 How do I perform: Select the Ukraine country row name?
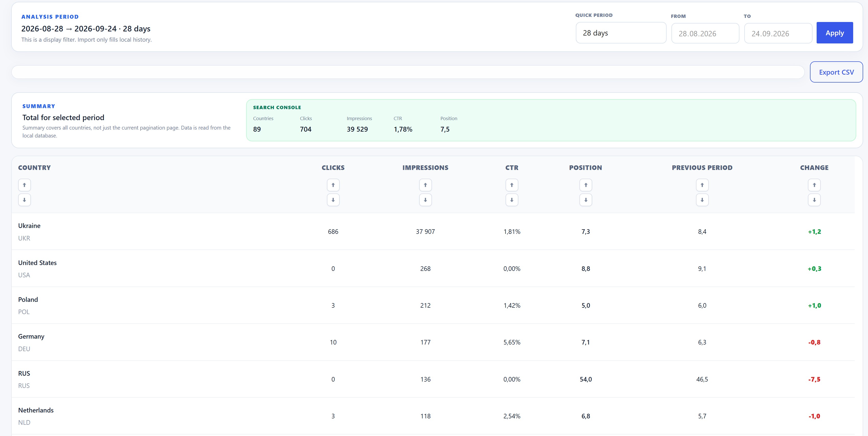[29, 226]
